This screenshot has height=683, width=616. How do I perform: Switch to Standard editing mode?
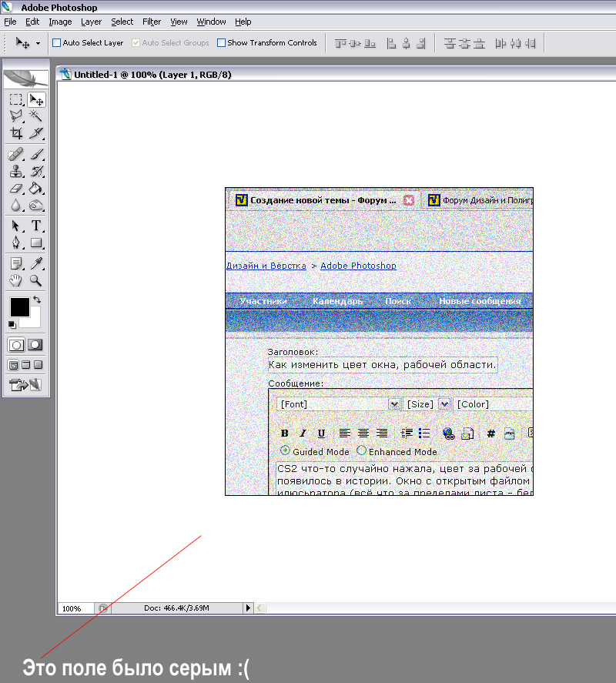[16, 345]
